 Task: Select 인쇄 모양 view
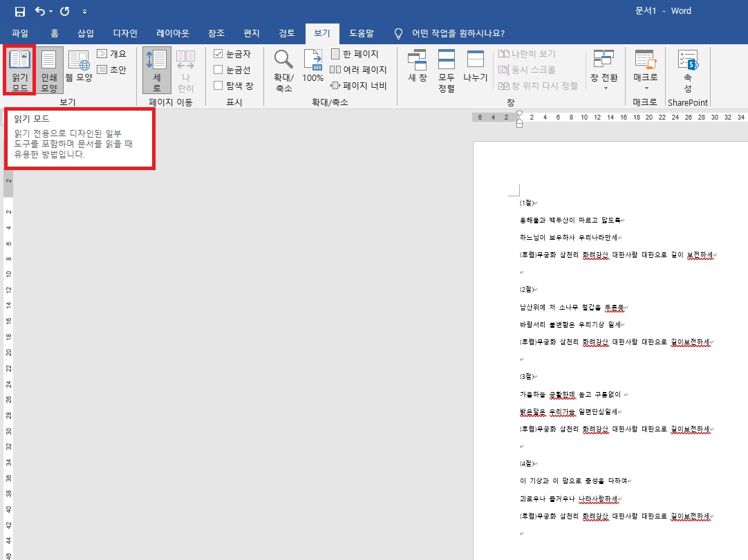pos(49,70)
